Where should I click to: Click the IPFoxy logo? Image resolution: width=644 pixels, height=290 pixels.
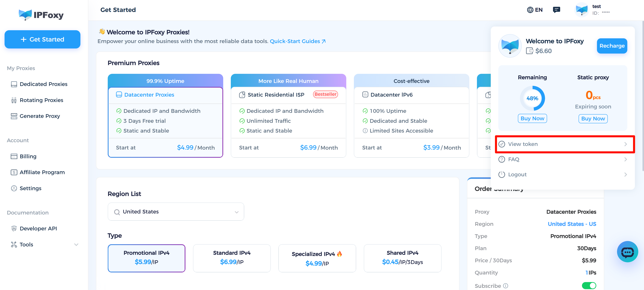click(41, 15)
